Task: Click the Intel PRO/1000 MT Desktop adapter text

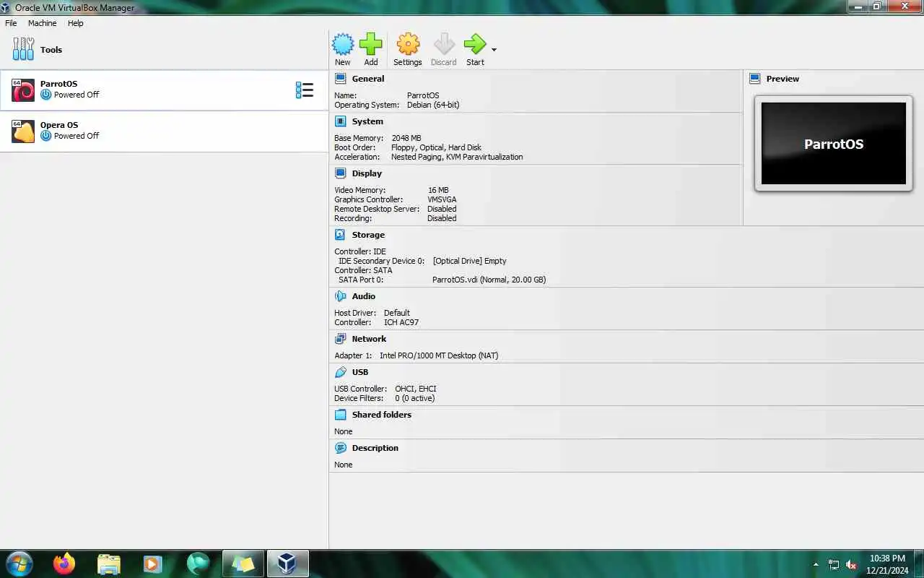Action: pyautogui.click(x=439, y=355)
